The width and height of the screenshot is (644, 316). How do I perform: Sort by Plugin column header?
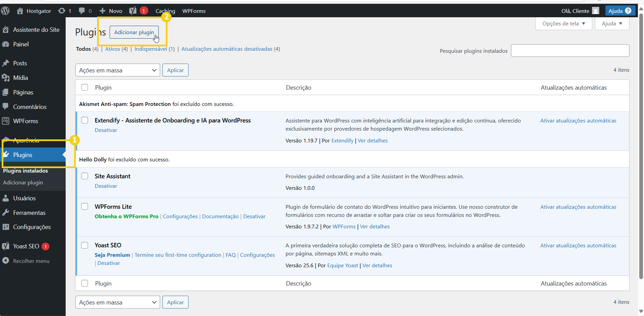pyautogui.click(x=103, y=88)
